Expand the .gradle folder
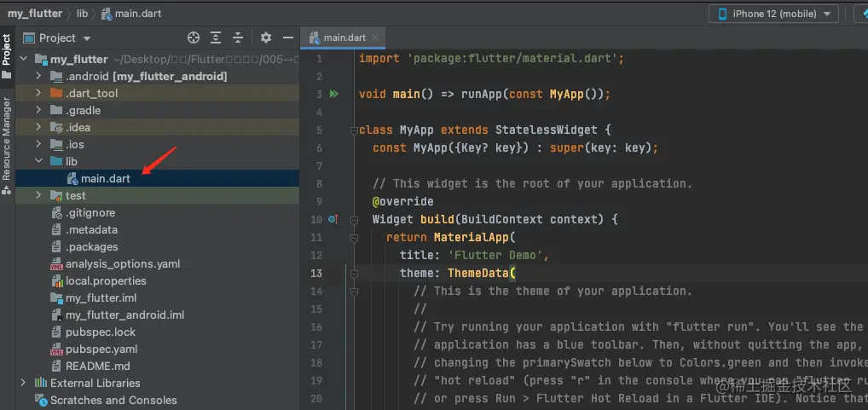 (38, 110)
